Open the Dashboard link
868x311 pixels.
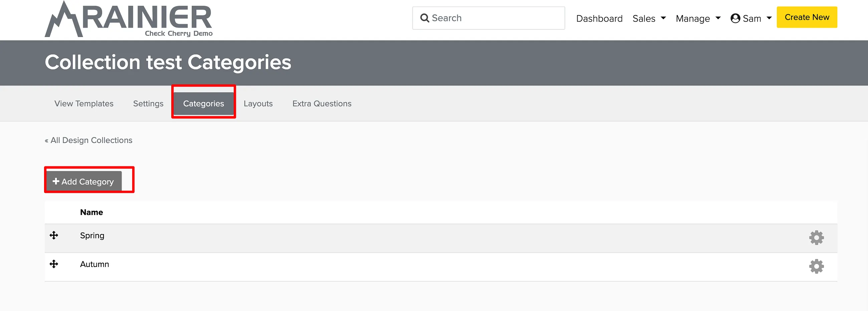(599, 19)
